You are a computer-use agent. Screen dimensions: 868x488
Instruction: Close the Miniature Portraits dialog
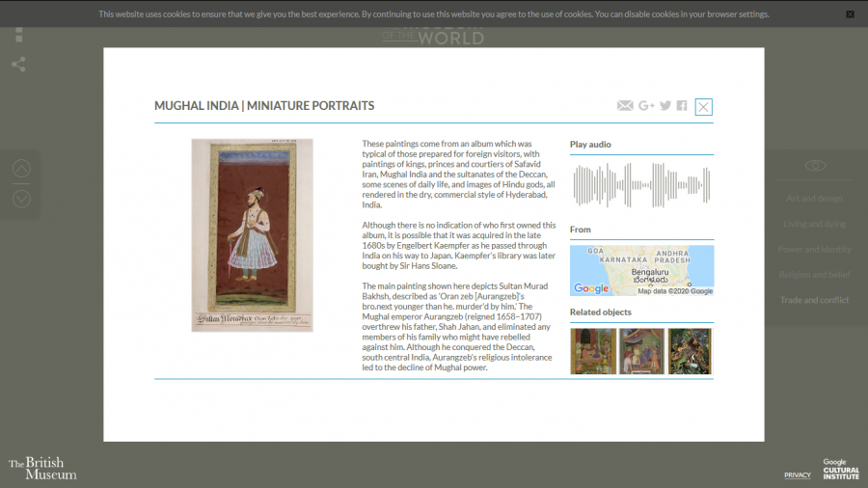[704, 107]
